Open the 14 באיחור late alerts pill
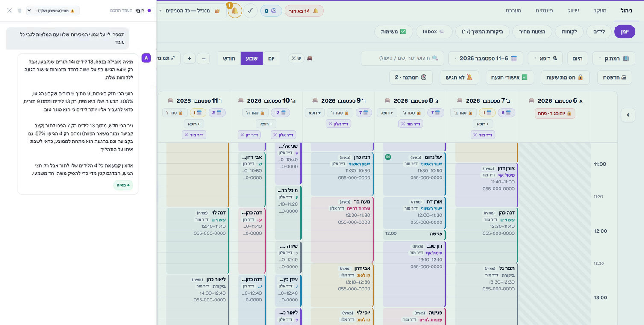This screenshot has width=644, height=325. (304, 11)
